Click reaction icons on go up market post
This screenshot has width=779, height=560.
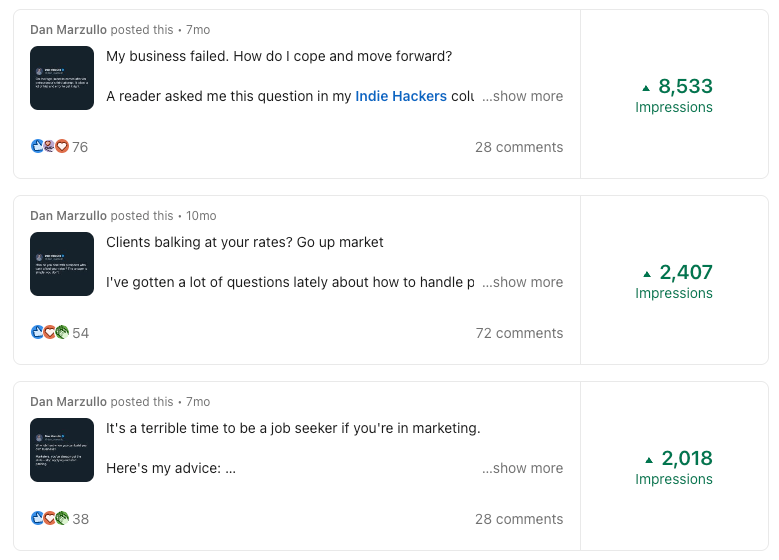(50, 333)
